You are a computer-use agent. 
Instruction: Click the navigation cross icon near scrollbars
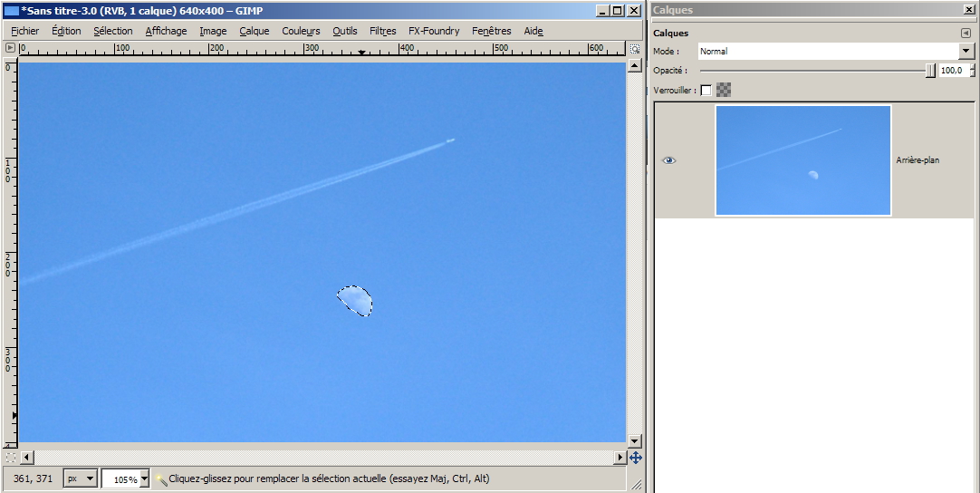[635, 458]
